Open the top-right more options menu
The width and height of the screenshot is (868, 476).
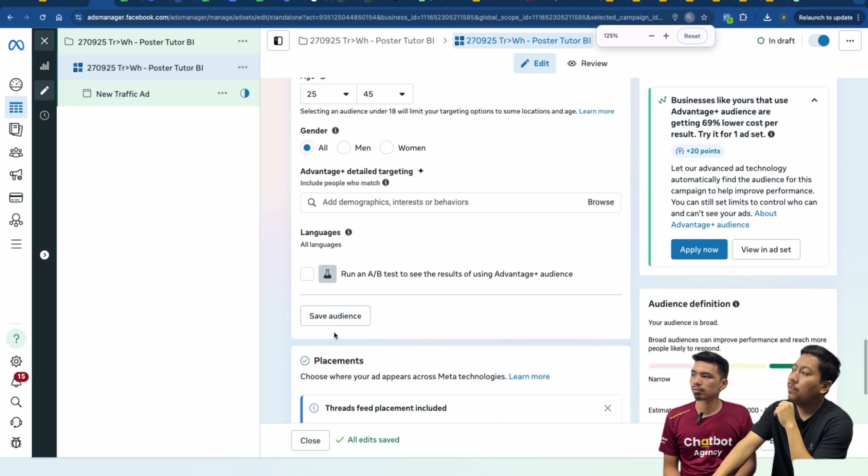850,41
